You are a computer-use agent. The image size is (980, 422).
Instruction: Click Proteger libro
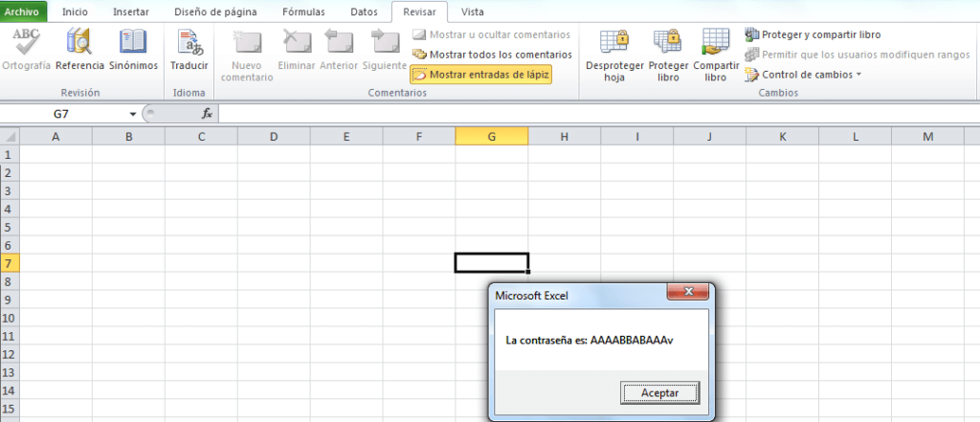(x=668, y=56)
